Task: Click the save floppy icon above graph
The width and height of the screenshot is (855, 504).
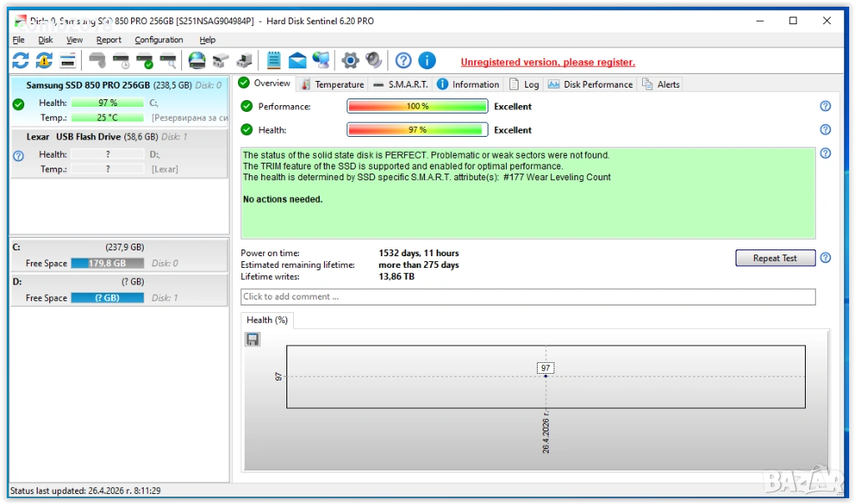Action: pyautogui.click(x=252, y=339)
